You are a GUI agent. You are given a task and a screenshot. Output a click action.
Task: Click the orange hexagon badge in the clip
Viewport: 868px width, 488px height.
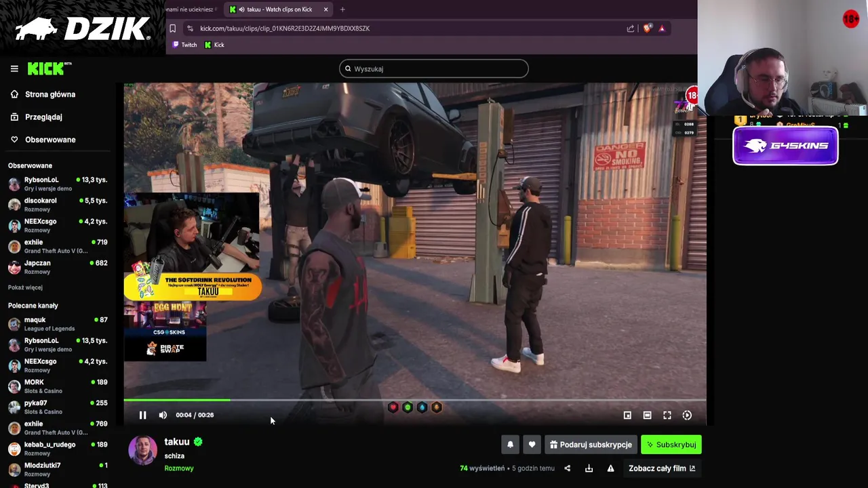pos(437,407)
